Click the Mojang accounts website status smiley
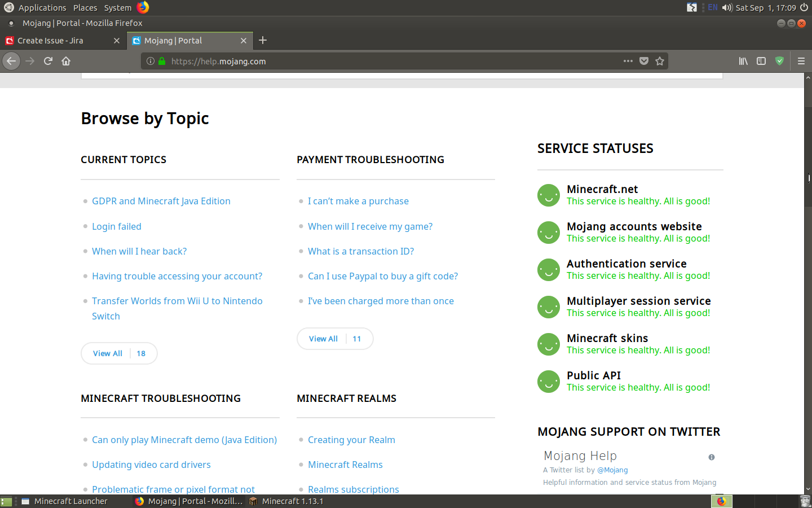 tap(549, 233)
